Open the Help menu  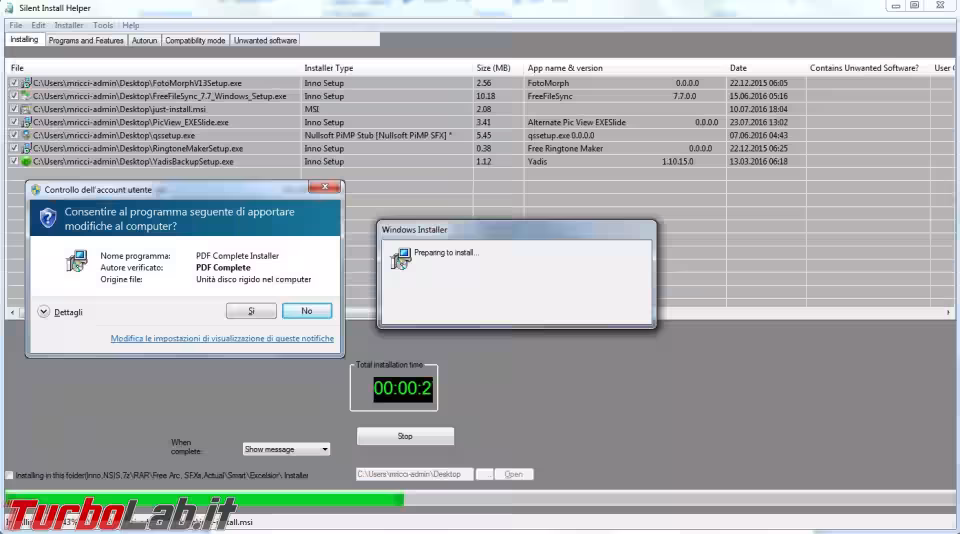130,25
